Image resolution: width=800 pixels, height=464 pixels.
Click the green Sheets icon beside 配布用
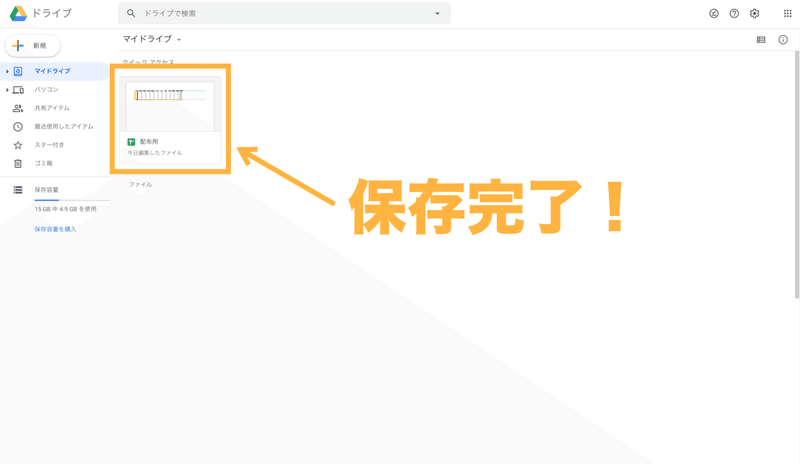pos(131,142)
